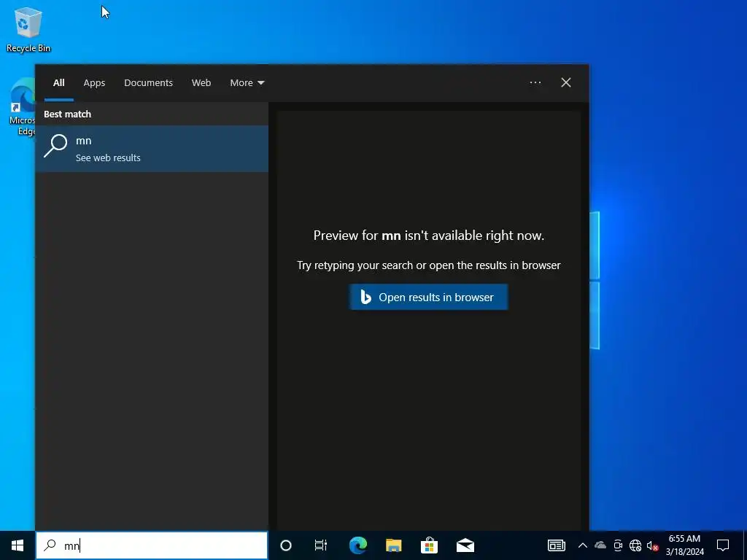Click the Best match heading
The width and height of the screenshot is (747, 560).
(67, 114)
